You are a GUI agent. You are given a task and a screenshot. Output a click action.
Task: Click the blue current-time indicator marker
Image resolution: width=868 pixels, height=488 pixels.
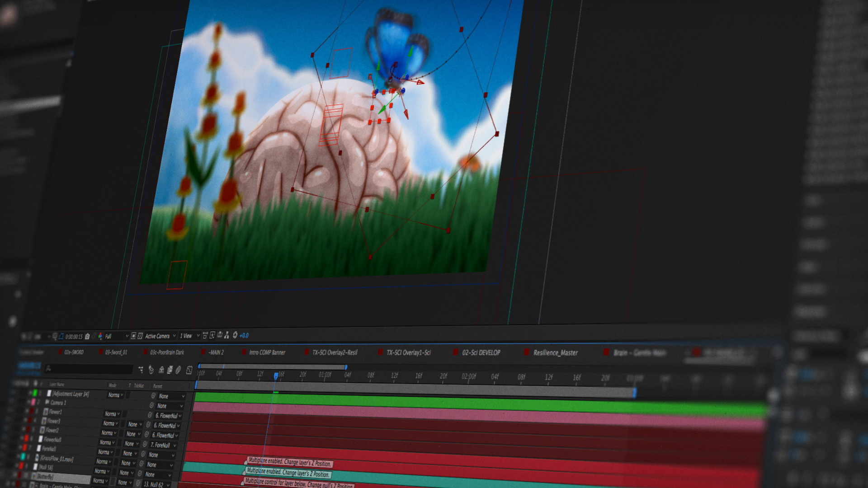[x=276, y=376]
